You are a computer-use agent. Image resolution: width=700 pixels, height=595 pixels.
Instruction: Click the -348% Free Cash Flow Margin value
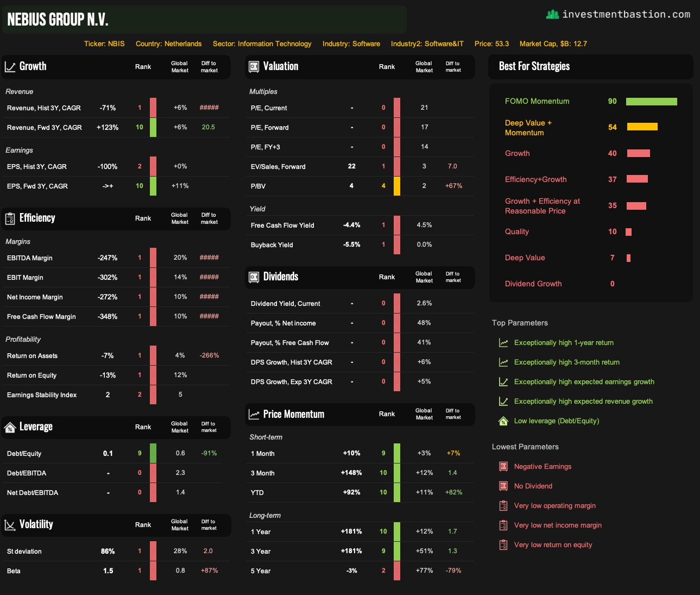point(108,317)
